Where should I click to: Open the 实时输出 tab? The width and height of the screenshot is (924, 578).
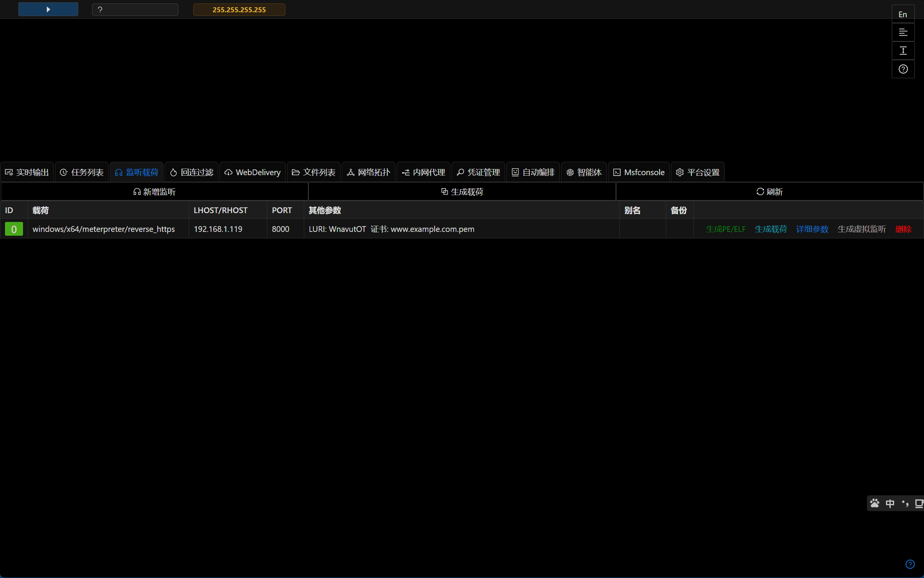(x=27, y=172)
